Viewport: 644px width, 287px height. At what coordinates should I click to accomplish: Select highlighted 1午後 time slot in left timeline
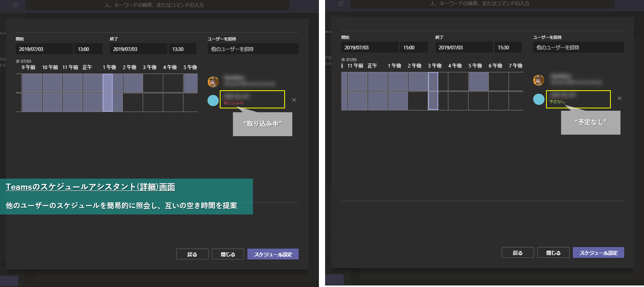click(108, 93)
